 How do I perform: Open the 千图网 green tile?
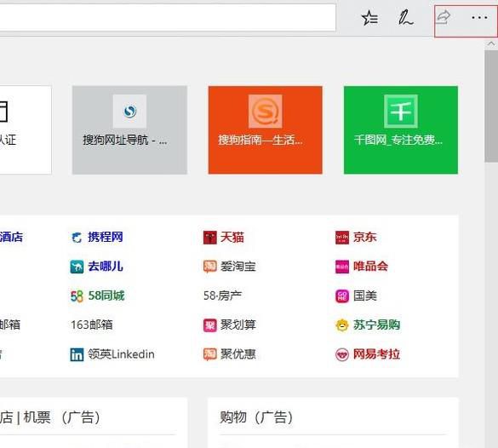point(401,130)
